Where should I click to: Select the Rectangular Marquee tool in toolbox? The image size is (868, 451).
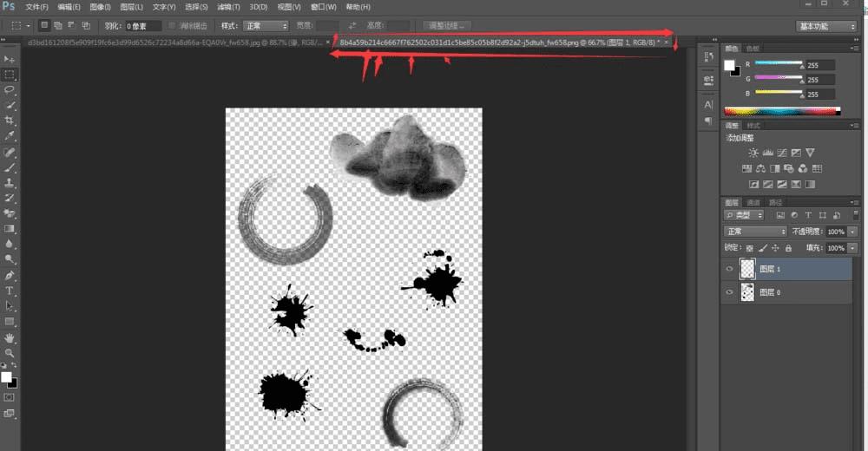(10, 75)
